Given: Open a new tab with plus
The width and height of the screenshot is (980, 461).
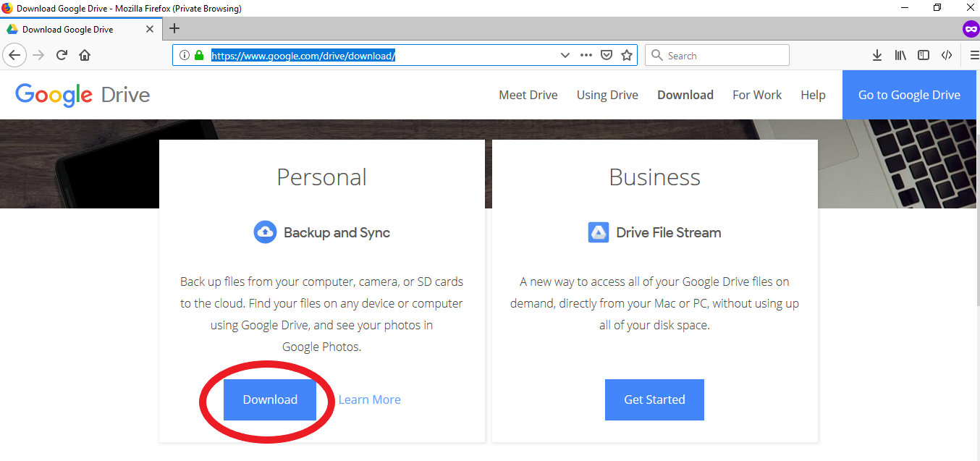Looking at the screenshot, I should pos(174,29).
